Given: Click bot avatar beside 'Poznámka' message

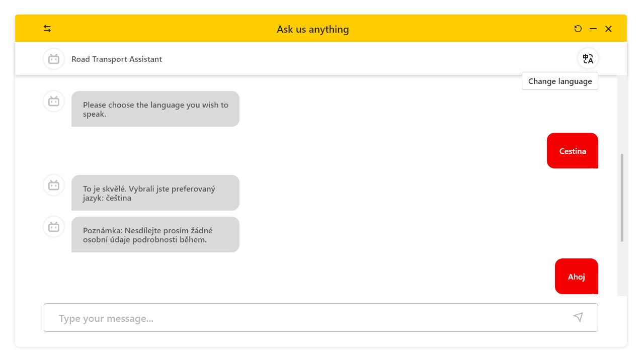Looking at the screenshot, I should [54, 227].
